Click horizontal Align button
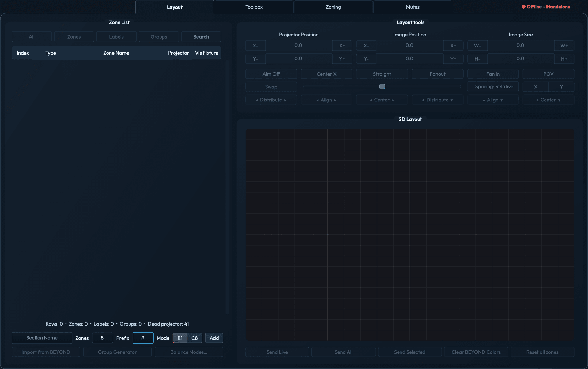The image size is (588, 369). click(326, 100)
